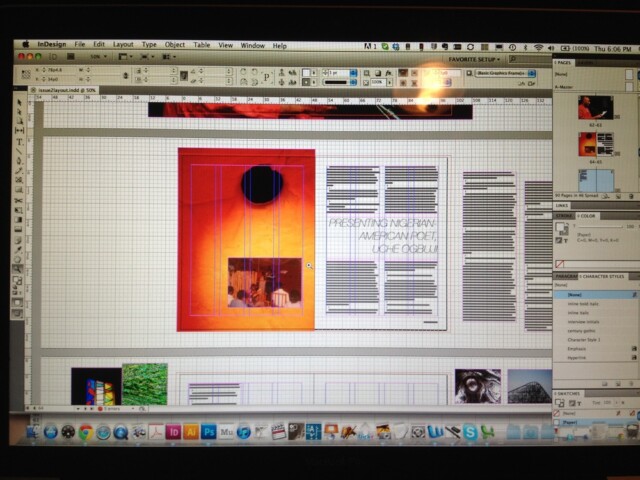Image resolution: width=640 pixels, height=480 pixels.
Task: Open the stroke weight 1 pt dropdown
Action: click(x=353, y=73)
